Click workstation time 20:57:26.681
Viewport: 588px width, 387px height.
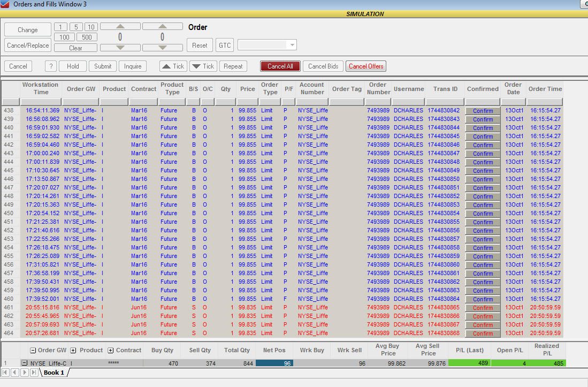point(42,333)
